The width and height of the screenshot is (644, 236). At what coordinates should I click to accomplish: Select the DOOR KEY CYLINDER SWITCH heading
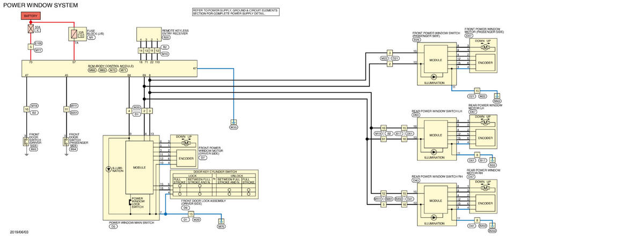214,172
